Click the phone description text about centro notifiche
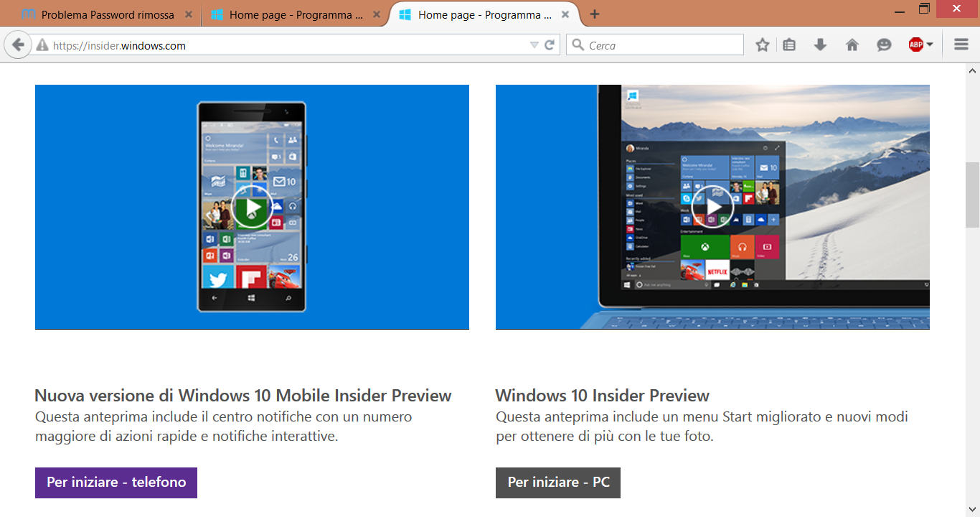The image size is (980, 517). [x=224, y=427]
